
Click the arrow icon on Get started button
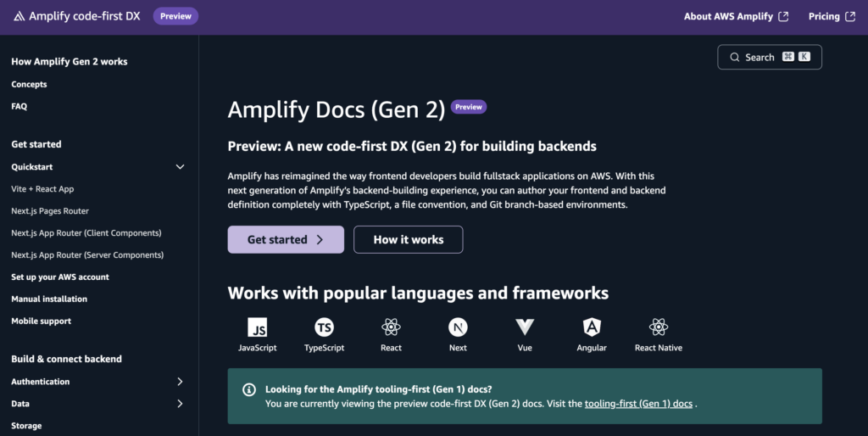(320, 239)
